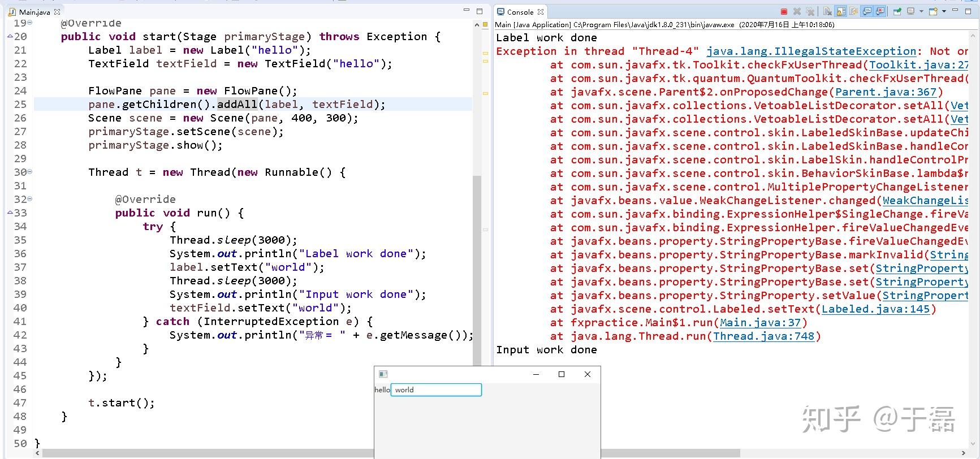Viewport: 980px width, 459px height.
Task: Click the 'hello' label in the JavaFX window
Action: (382, 390)
